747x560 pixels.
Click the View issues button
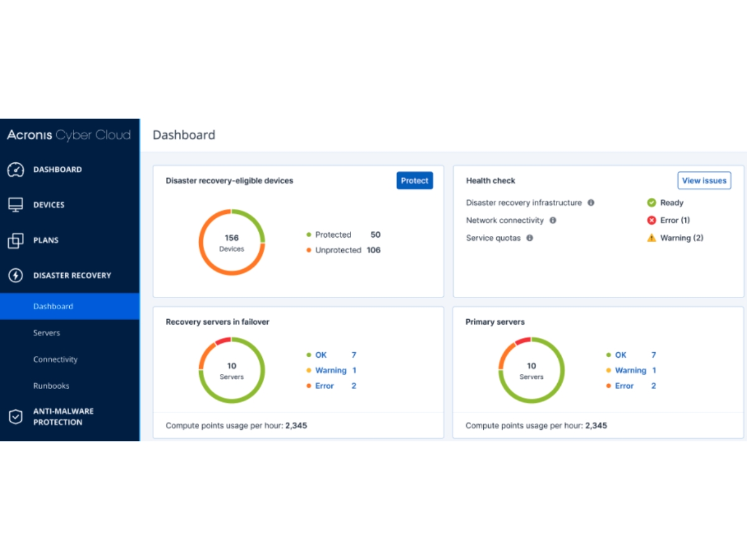coord(704,180)
